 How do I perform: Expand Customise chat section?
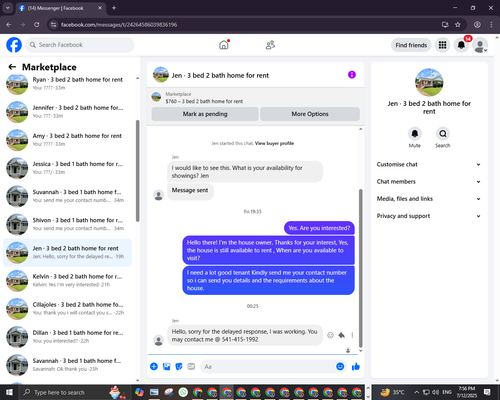tap(429, 164)
